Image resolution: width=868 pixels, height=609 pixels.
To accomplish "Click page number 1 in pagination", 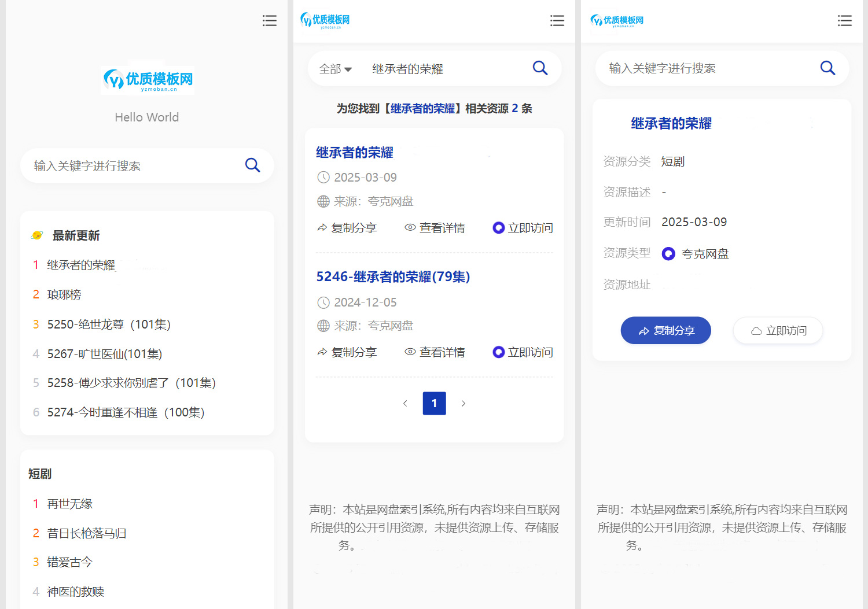I will (434, 403).
